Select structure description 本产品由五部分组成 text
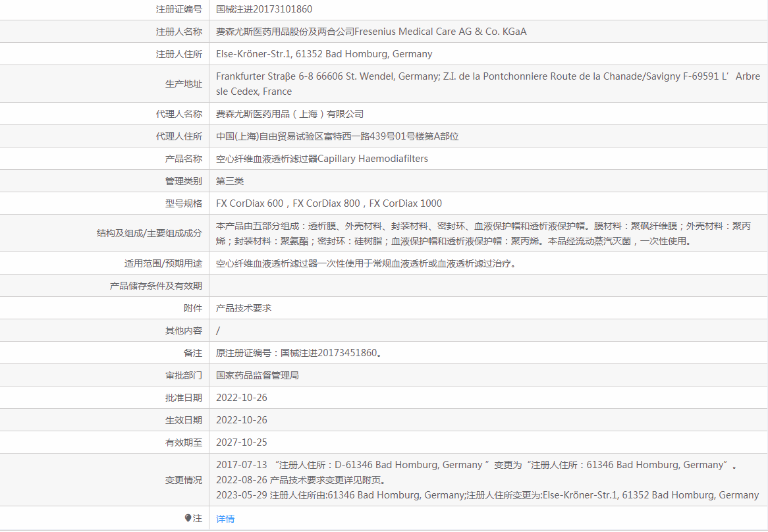Screen dimensions: 768x532 coord(258,226)
